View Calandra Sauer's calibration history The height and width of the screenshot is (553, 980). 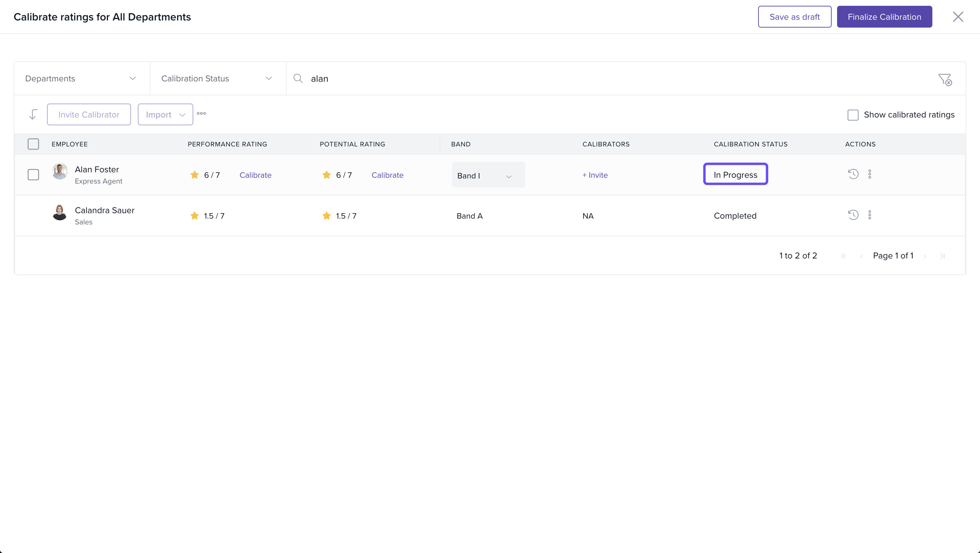pyautogui.click(x=853, y=215)
